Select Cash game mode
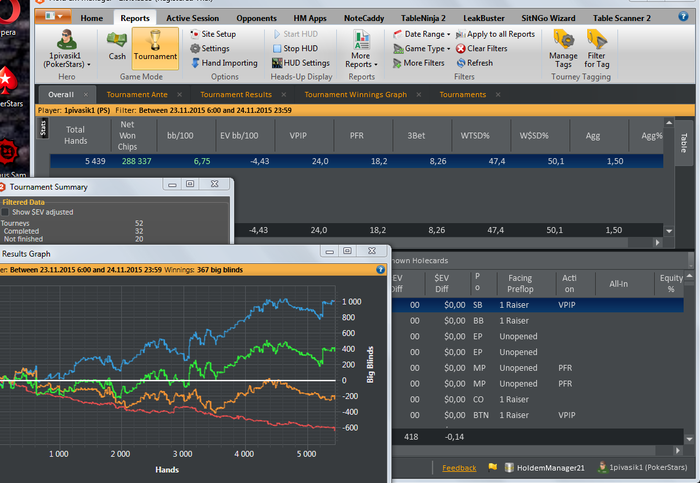This screenshot has height=483, width=700. pos(117,45)
